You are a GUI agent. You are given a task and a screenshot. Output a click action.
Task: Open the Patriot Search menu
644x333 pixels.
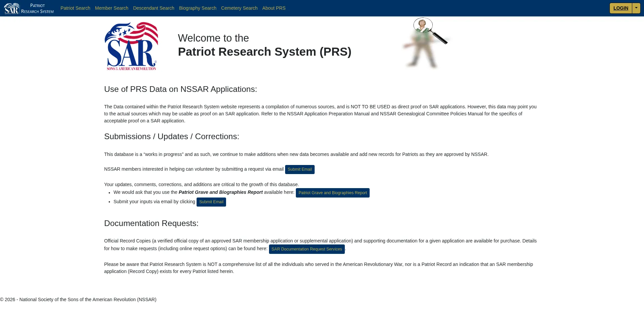[x=75, y=8]
